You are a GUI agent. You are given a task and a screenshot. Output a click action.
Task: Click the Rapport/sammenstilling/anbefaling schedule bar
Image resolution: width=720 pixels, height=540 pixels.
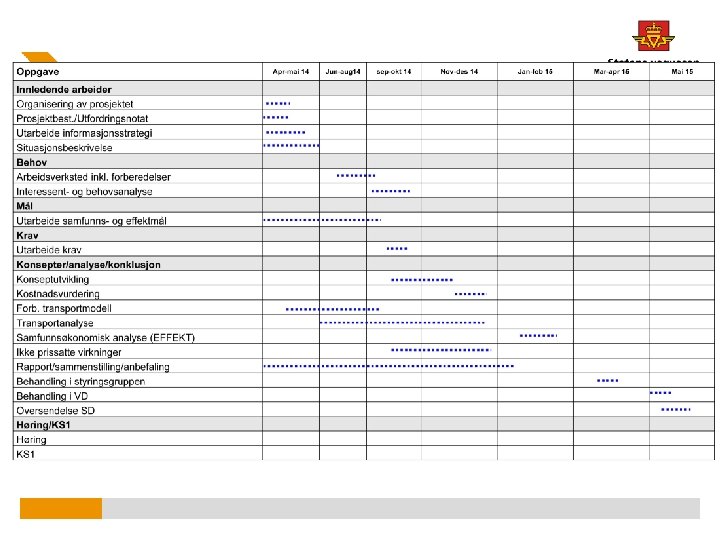pyautogui.click(x=388, y=366)
